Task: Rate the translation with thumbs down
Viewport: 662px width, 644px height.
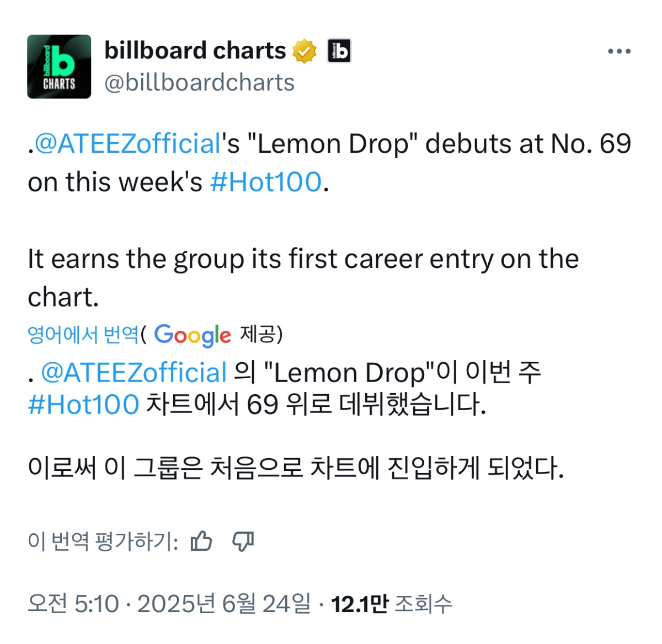Action: pos(243,541)
